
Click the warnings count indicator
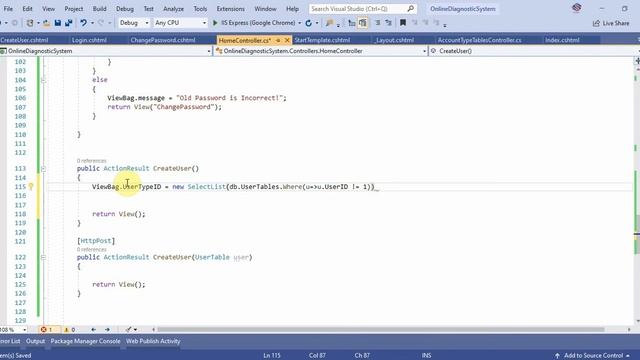point(69,329)
